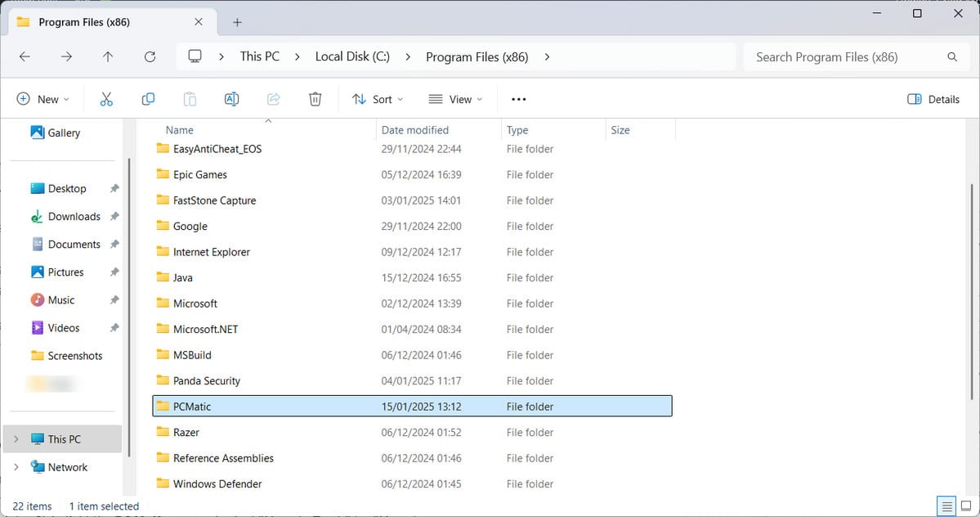The width and height of the screenshot is (980, 517).
Task: Unpin Videos using its pin icon
Action: coord(114,327)
